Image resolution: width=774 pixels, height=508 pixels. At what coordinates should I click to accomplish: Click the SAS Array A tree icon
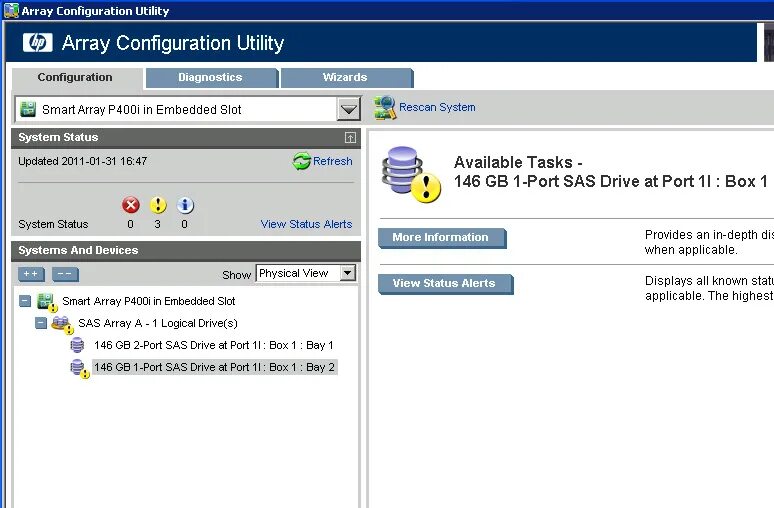coord(63,324)
